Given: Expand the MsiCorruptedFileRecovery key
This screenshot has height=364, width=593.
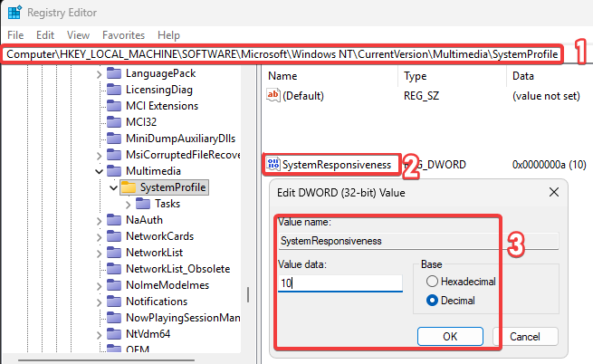Looking at the screenshot, I should click(x=99, y=155).
